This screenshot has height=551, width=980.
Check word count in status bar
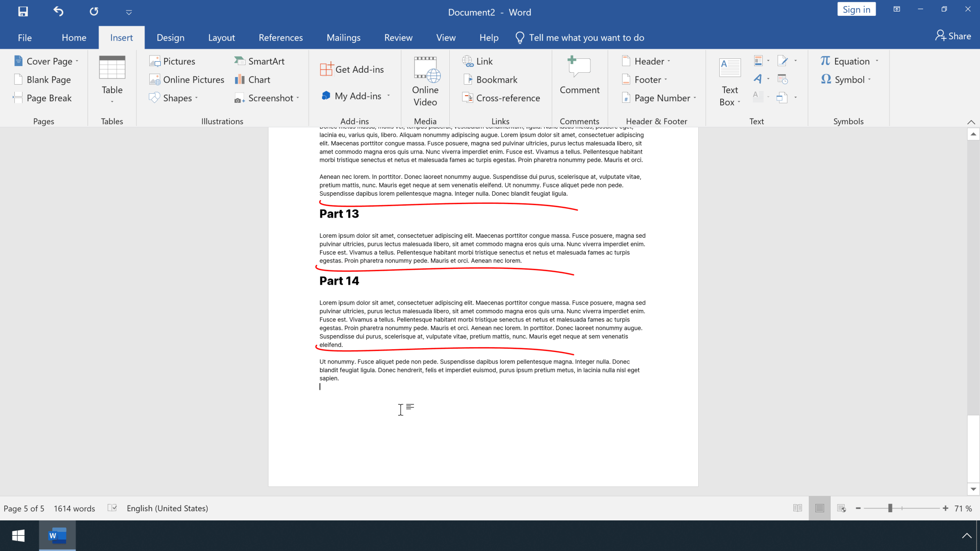pos(74,508)
